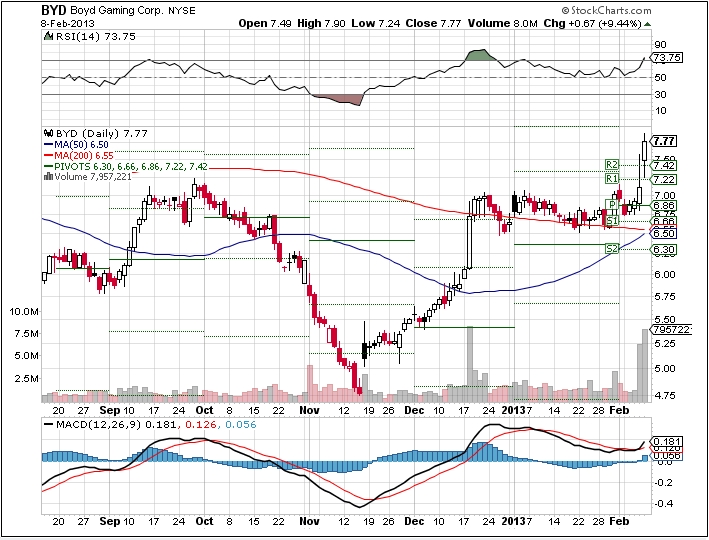The height and width of the screenshot is (540, 709).
Task: Click the Volume 8.0M header value
Action: [502, 24]
